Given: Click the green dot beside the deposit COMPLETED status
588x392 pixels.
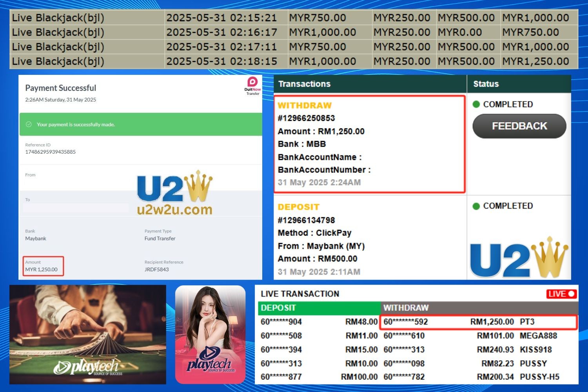Looking at the screenshot, I should [476, 206].
